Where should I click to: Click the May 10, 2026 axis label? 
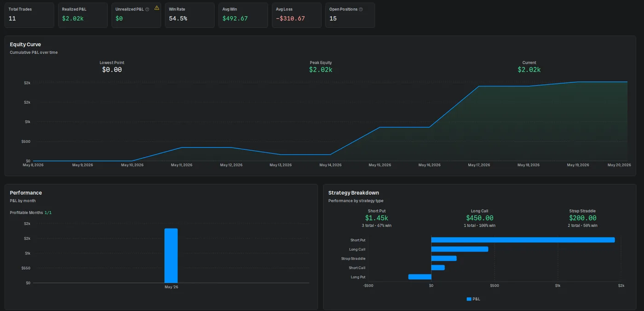pos(132,165)
